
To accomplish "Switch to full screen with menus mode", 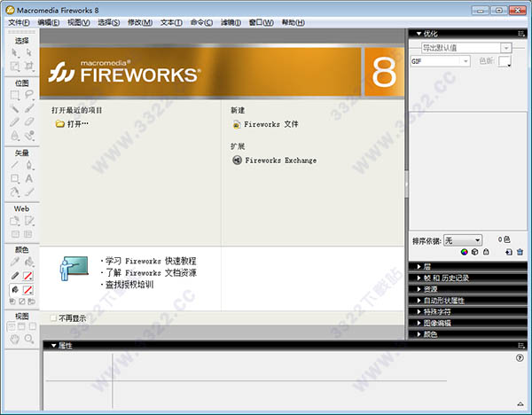I will 21,326.
